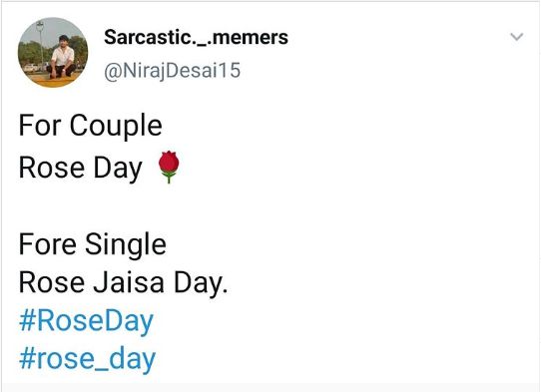The width and height of the screenshot is (541, 392).
Task: Open the tweet options chevron menu
Action: (516, 37)
